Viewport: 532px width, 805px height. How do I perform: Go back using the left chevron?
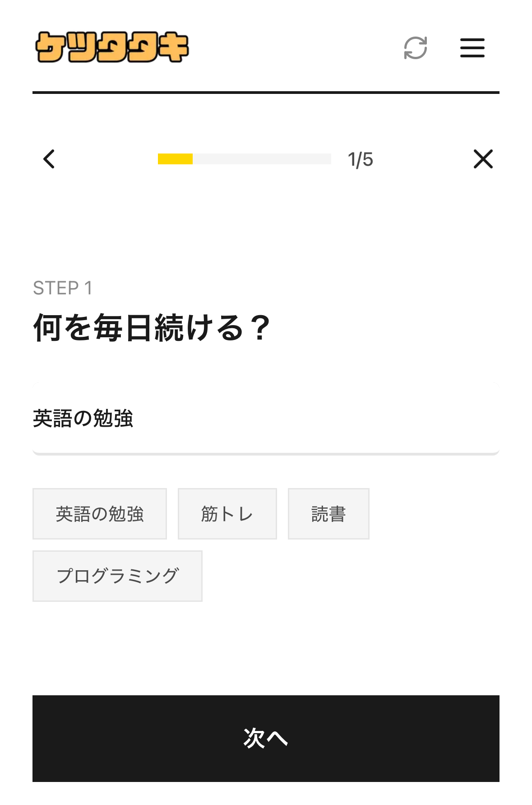point(49,159)
